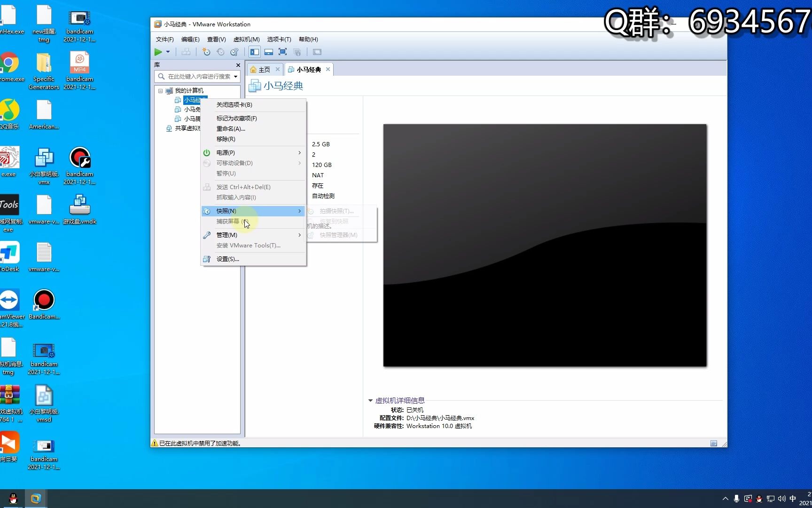Viewport: 812px width, 508px height.
Task: Open the Tencent QQ penguin taskbar icon
Action: pyautogui.click(x=13, y=499)
